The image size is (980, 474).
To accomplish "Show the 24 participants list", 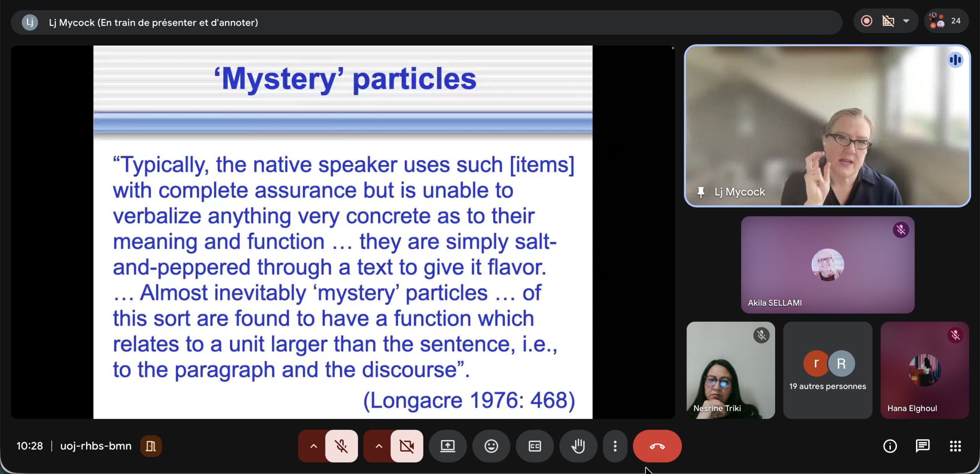I will (x=946, y=21).
